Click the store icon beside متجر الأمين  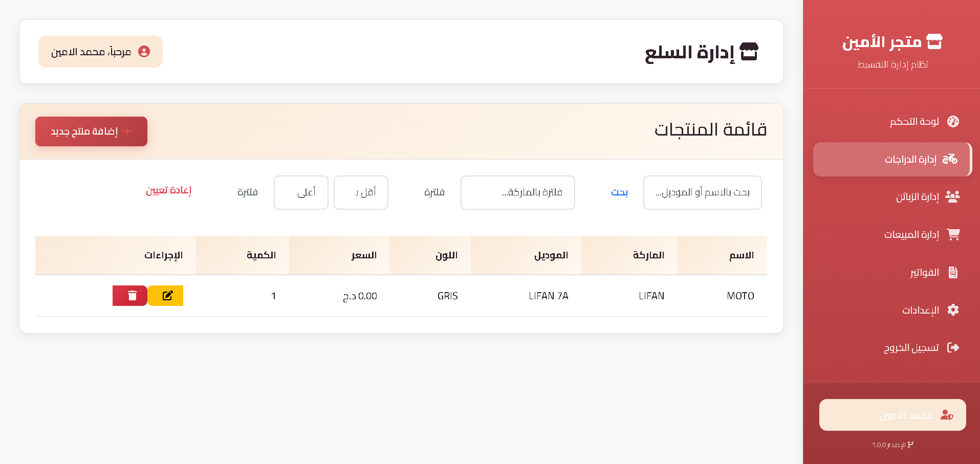click(x=934, y=41)
